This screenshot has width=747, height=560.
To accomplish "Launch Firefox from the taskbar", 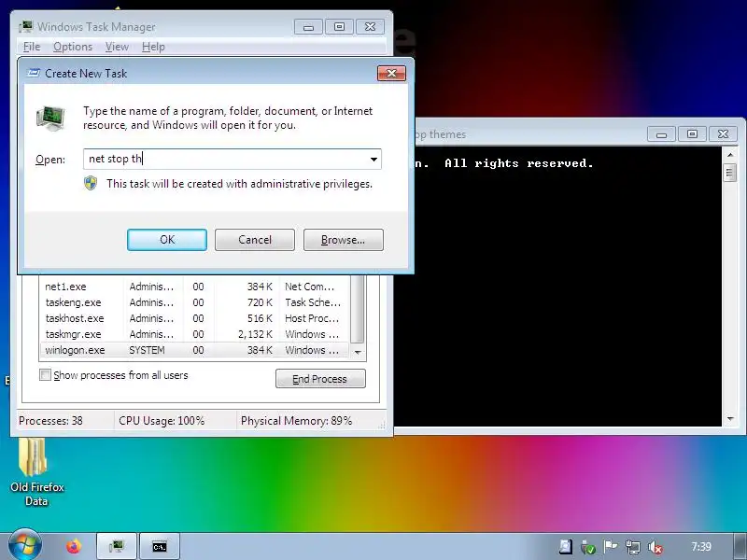I will click(74, 546).
